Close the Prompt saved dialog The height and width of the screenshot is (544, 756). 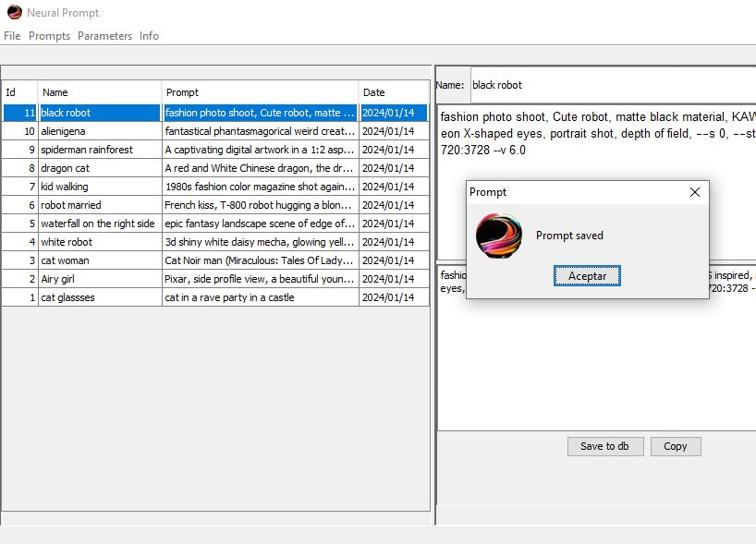tap(695, 192)
